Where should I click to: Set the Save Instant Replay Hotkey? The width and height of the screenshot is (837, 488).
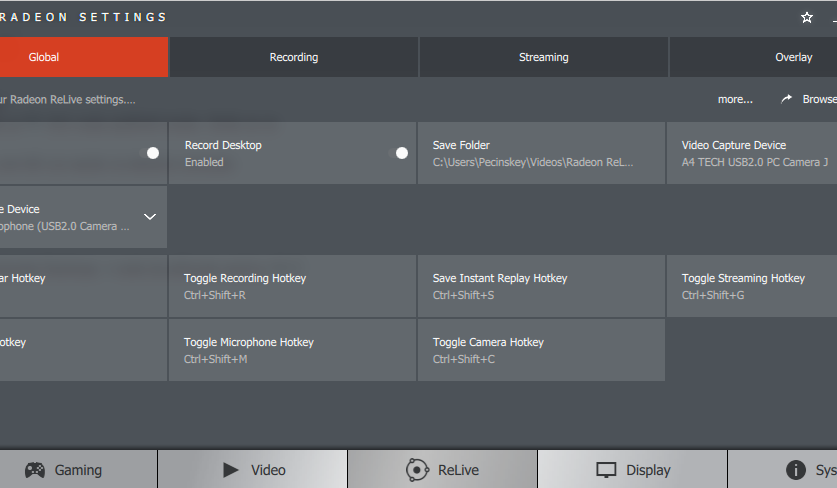pyautogui.click(x=541, y=286)
